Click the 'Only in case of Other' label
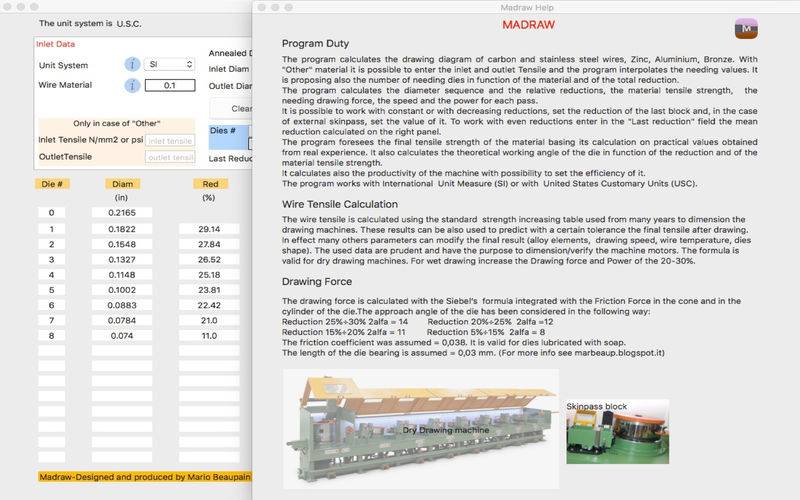The height and width of the screenshot is (500, 800). pyautogui.click(x=116, y=123)
